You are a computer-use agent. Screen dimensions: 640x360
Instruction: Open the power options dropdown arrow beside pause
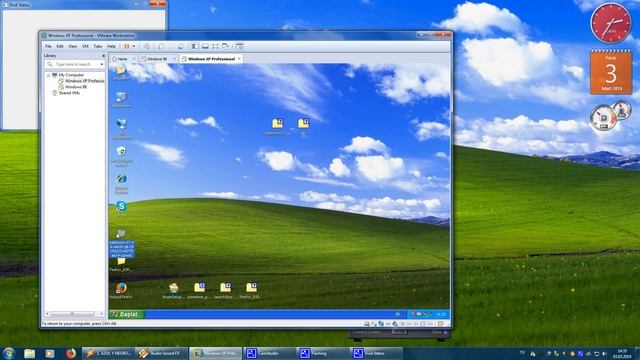tap(133, 47)
